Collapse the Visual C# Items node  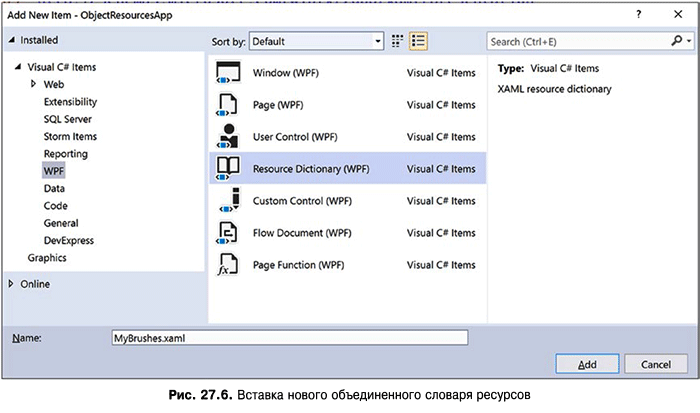(x=17, y=68)
